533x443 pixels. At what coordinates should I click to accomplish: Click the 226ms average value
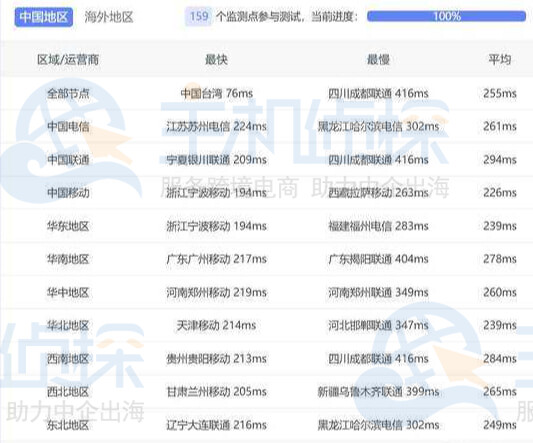click(500, 193)
